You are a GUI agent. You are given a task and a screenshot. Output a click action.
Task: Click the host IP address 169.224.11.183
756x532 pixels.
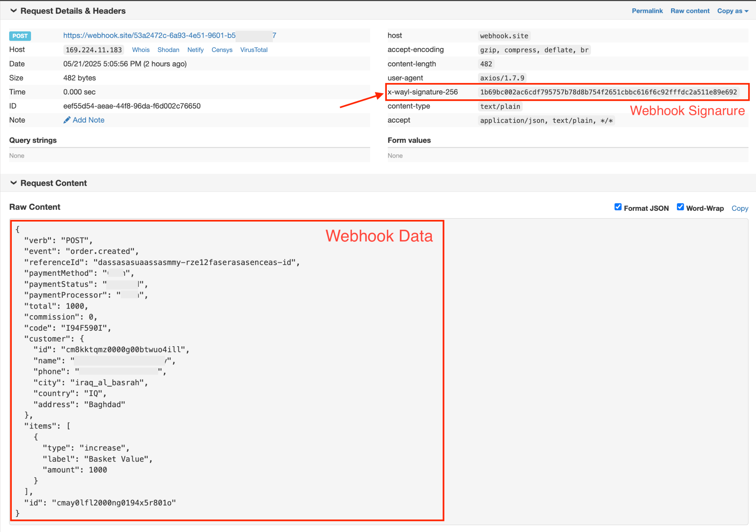(x=93, y=49)
